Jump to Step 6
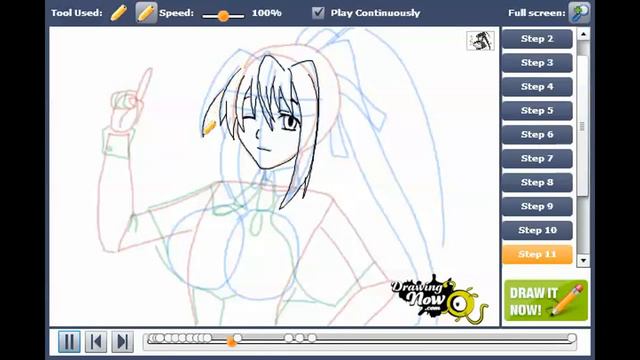 point(537,135)
